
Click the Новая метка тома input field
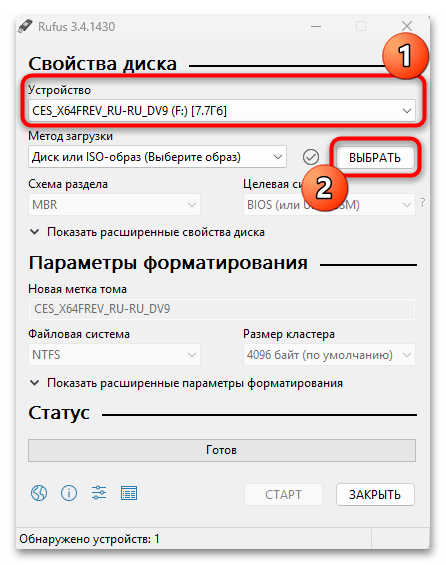pos(222,309)
